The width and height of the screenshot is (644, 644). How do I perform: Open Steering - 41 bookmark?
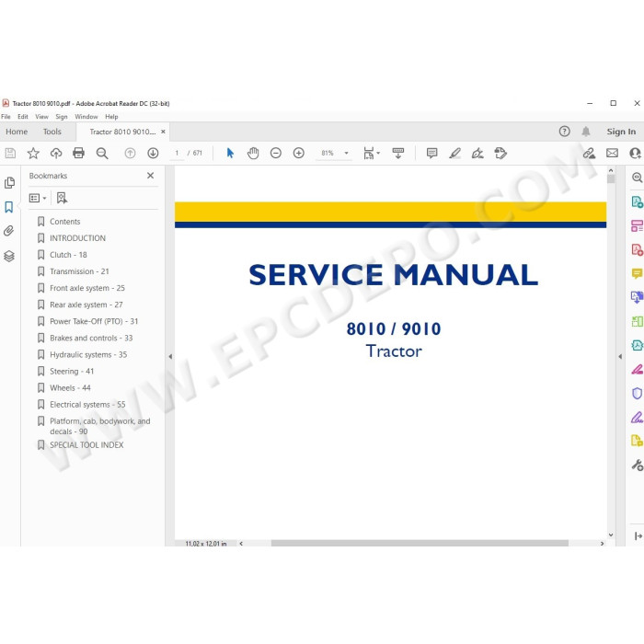[x=72, y=372]
